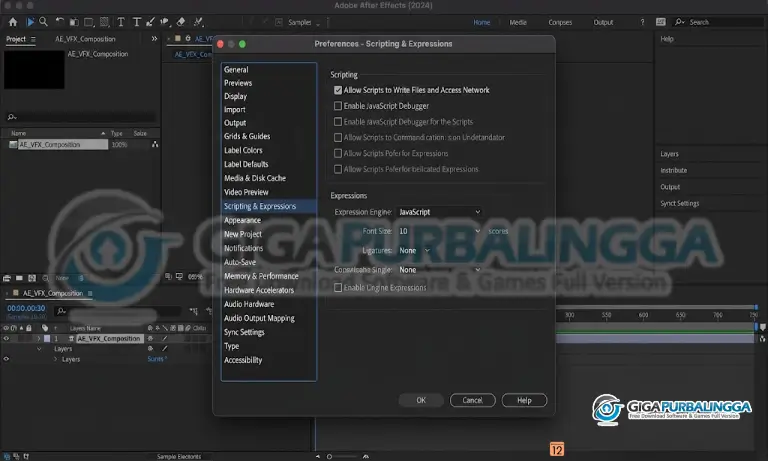
Task: Enable JavaScript Debugger checkbox
Action: [338, 106]
